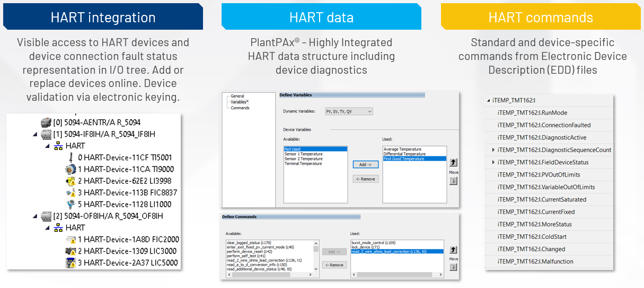Viewport: 644px width, 288px height.
Task: Select iTEMP_TMT162:I.CurrentSaturated tag
Action: click(549, 199)
